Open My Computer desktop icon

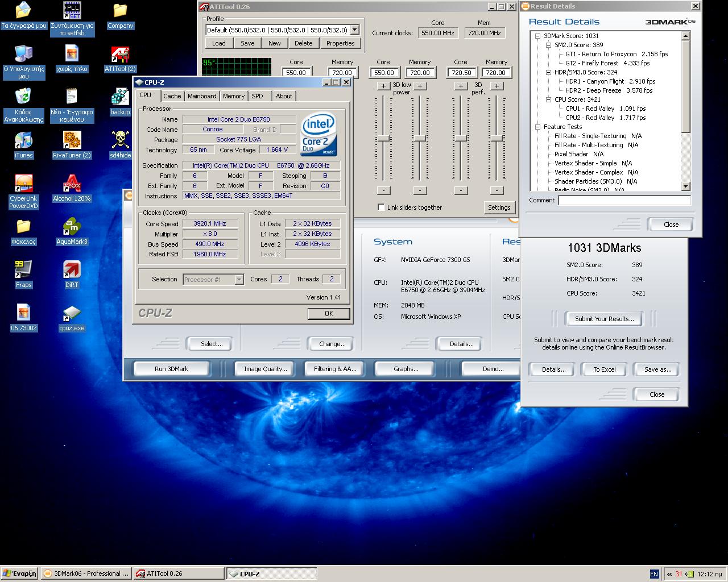pos(23,63)
